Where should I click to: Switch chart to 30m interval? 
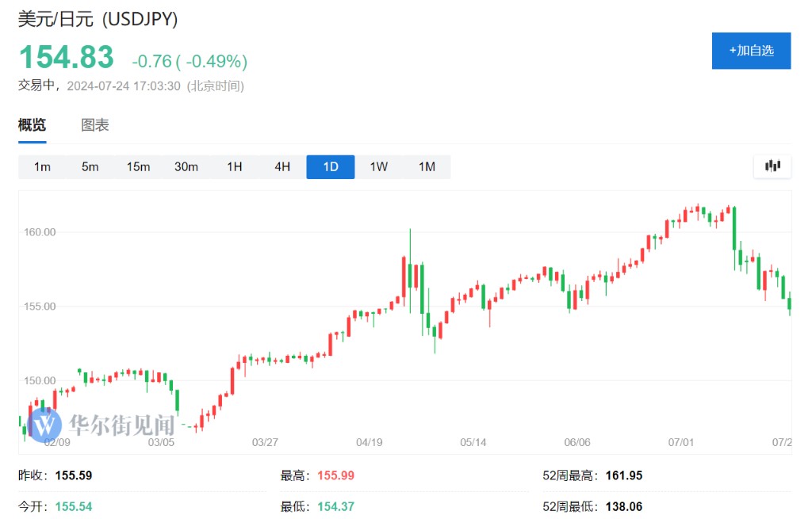[x=186, y=166]
